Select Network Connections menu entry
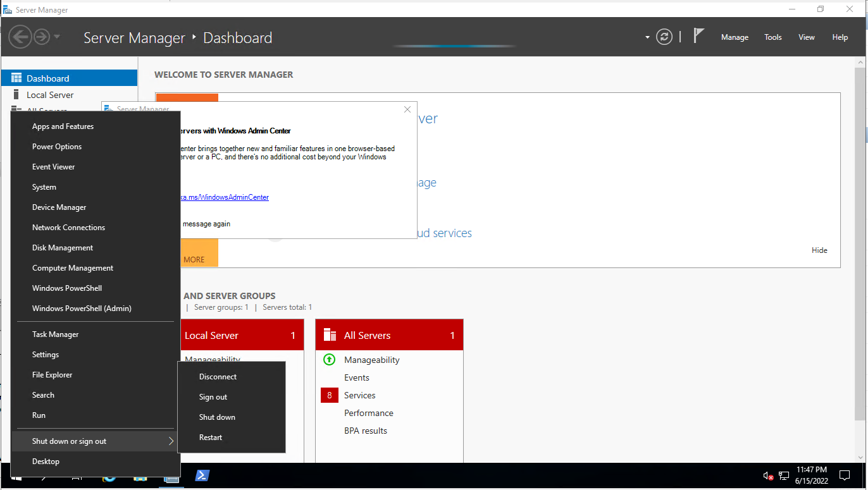The width and height of the screenshot is (868, 490). (x=96, y=228)
